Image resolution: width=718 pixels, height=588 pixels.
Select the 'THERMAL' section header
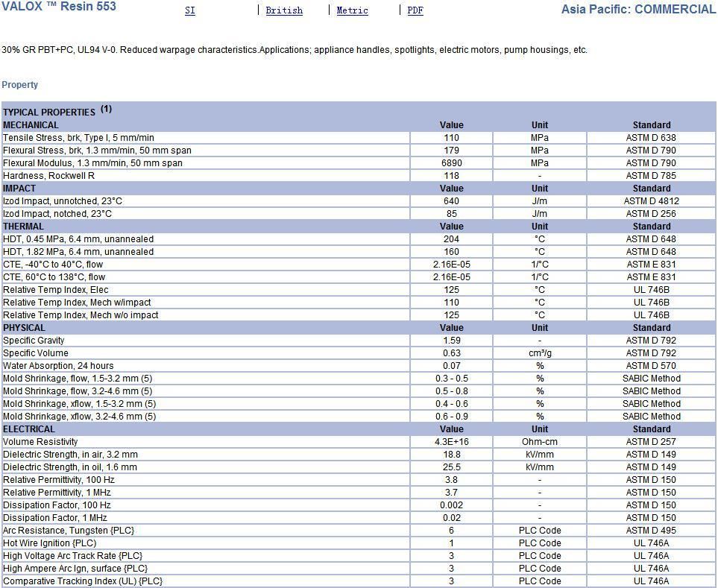23,227
